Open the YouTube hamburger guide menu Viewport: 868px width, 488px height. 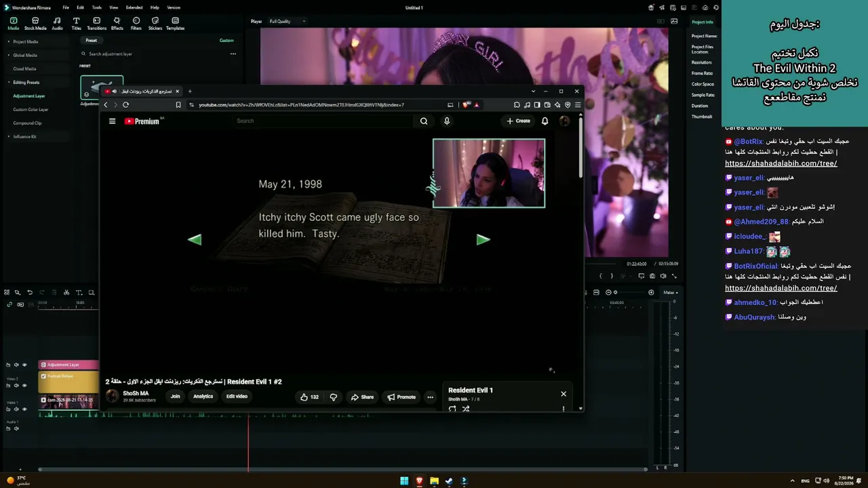pyautogui.click(x=112, y=121)
